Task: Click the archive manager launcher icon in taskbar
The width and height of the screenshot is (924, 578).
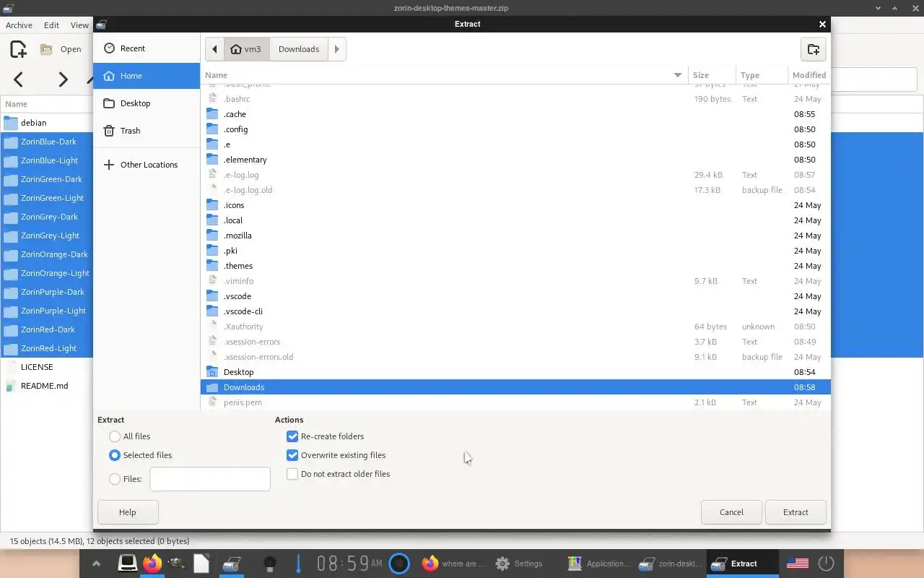Action: click(x=231, y=564)
